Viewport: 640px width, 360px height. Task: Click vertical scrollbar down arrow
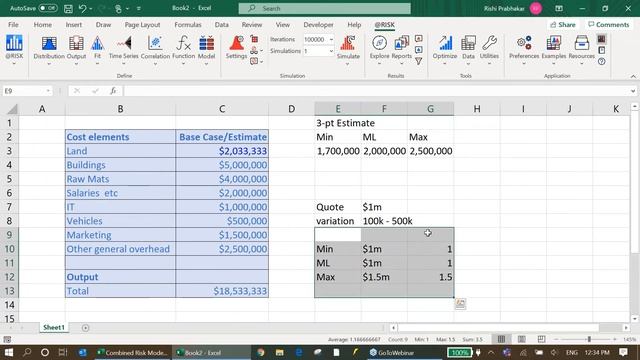tap(634, 319)
